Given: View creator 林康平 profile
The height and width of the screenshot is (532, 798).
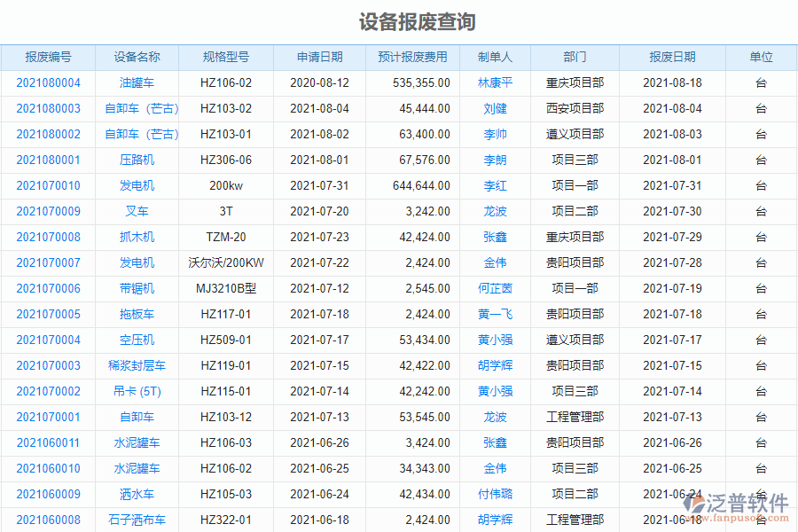Looking at the screenshot, I should point(497,82).
